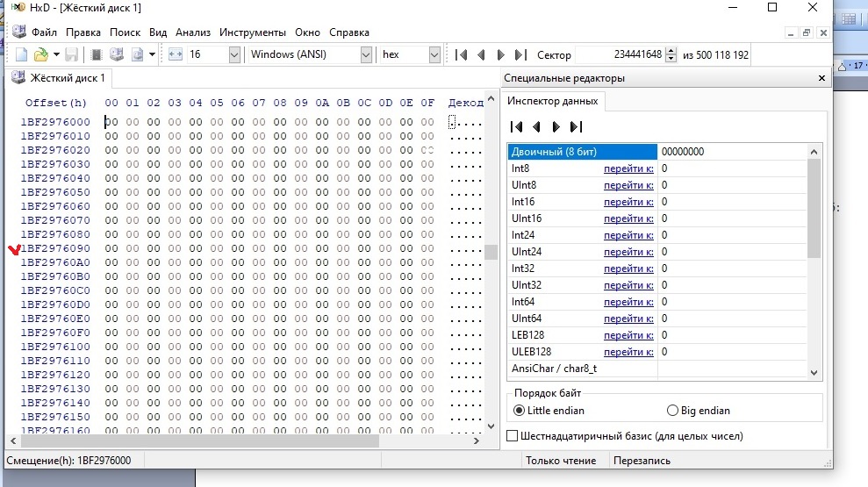Open the Вид menu

[158, 32]
